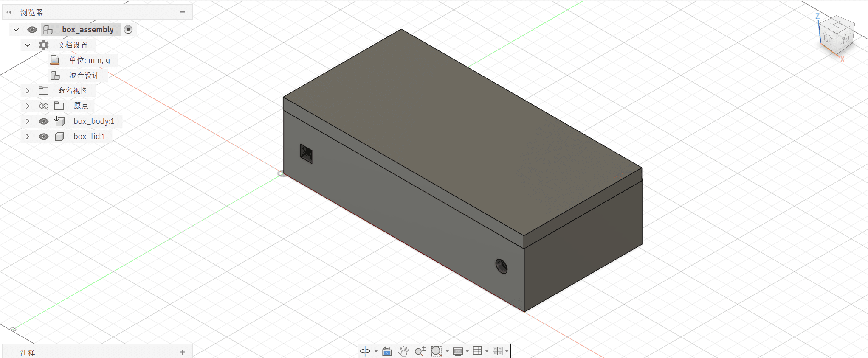Expand the box_body:1 tree node
The height and width of the screenshot is (358, 868).
(x=28, y=121)
